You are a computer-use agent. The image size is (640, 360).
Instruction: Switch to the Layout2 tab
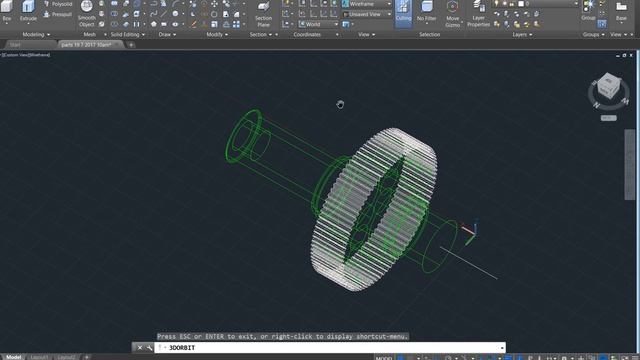pyautogui.click(x=66, y=357)
